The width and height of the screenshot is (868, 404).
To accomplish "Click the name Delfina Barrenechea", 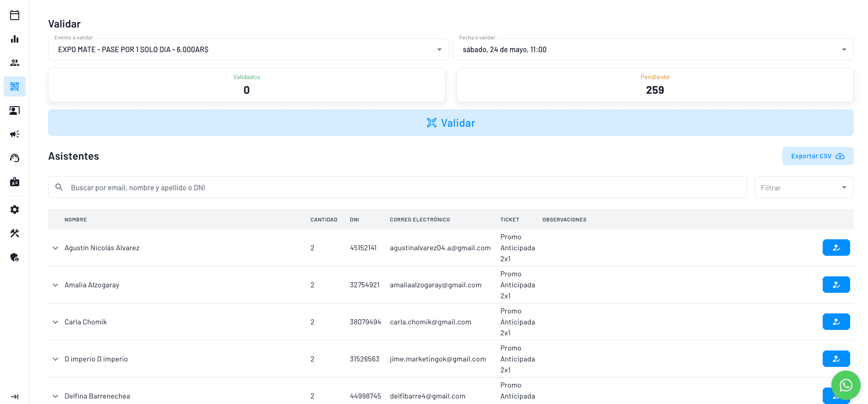I will (x=97, y=396).
